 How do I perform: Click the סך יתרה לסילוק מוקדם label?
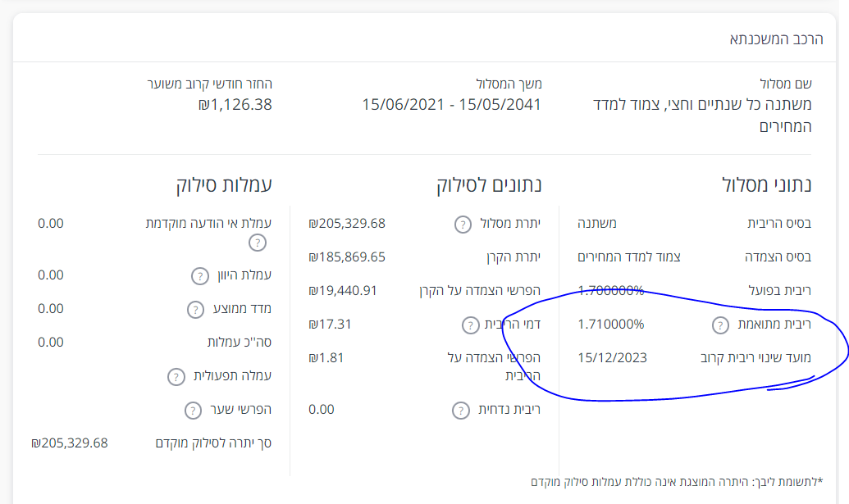point(213,443)
